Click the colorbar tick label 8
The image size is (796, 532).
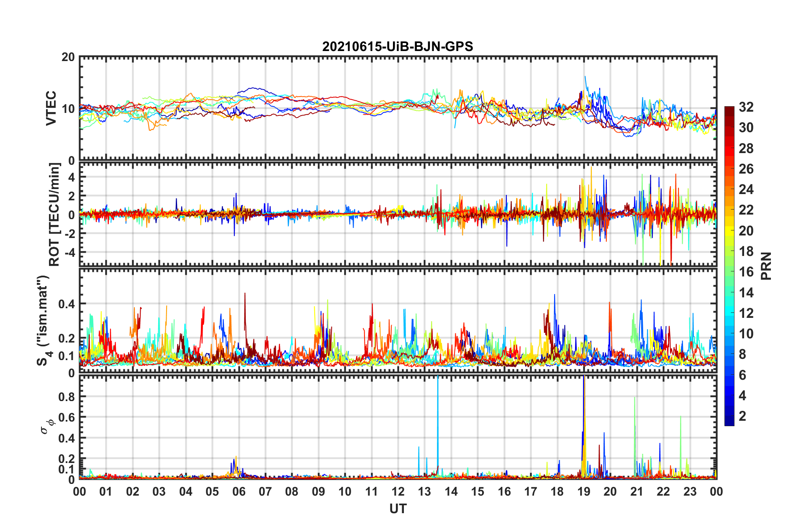tap(742, 355)
